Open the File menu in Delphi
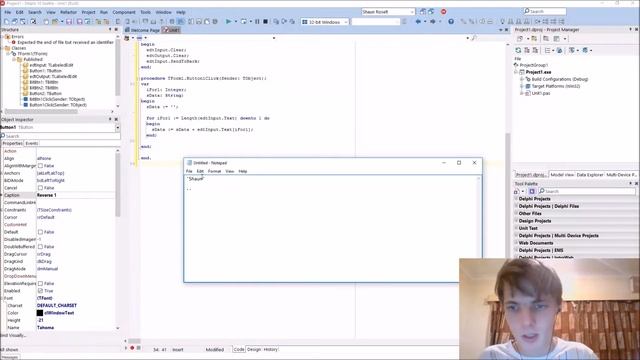 coord(7,12)
